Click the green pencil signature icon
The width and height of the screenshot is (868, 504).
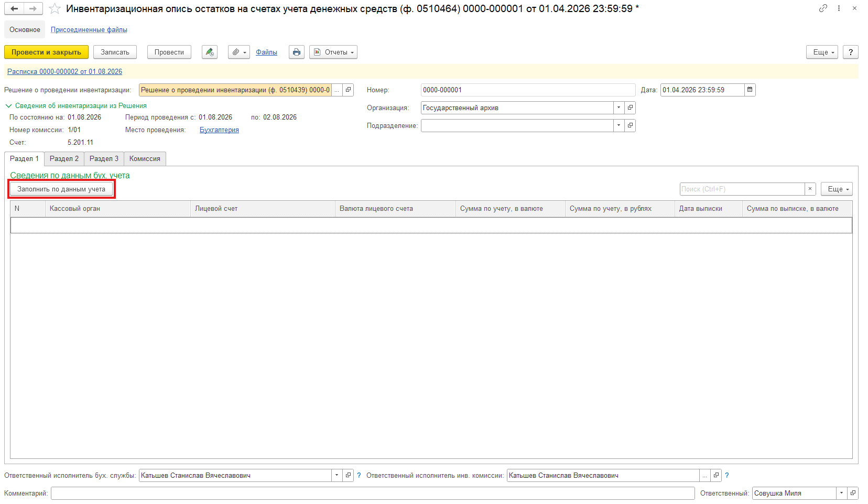tap(210, 52)
